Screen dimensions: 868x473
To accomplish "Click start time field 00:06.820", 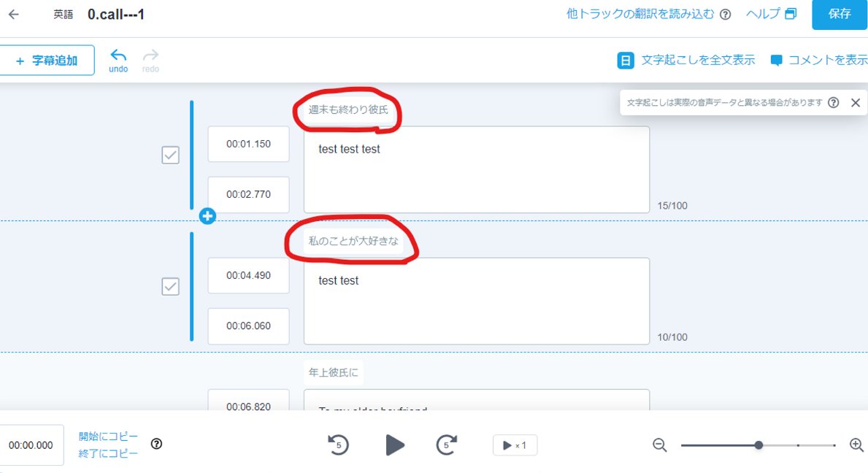I will (x=248, y=401).
